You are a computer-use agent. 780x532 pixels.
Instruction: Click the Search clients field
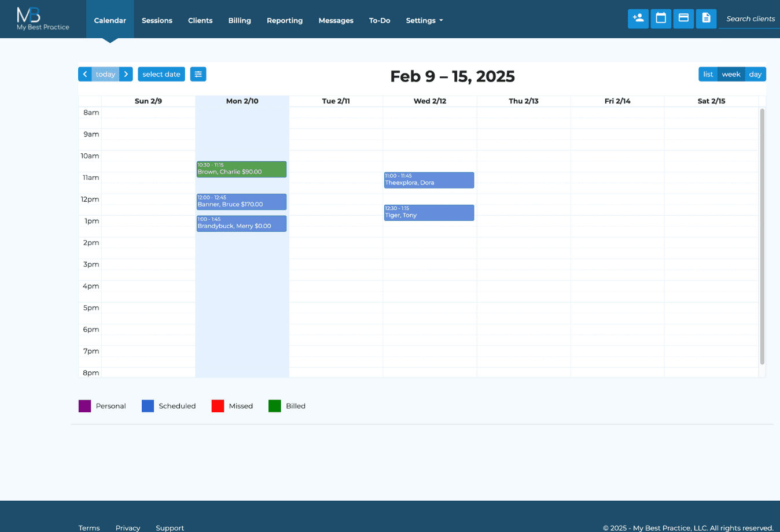(x=750, y=19)
